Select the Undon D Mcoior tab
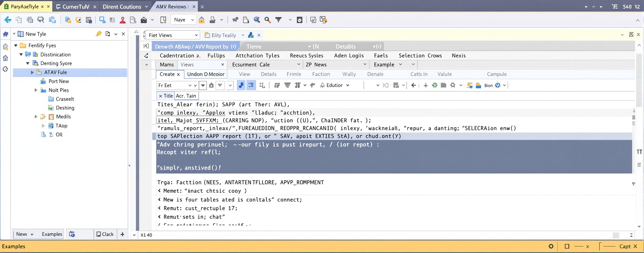Viewport: 644px width, 253px height. (x=206, y=74)
